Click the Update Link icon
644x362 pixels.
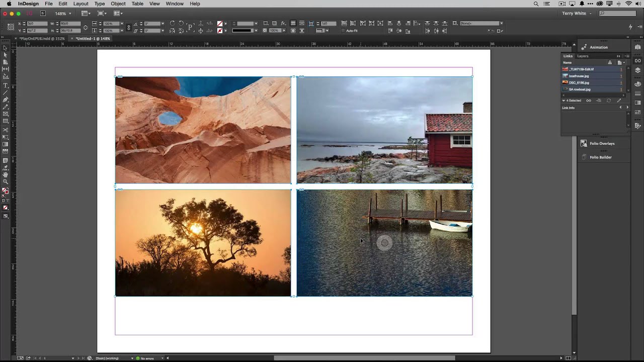tap(609, 101)
